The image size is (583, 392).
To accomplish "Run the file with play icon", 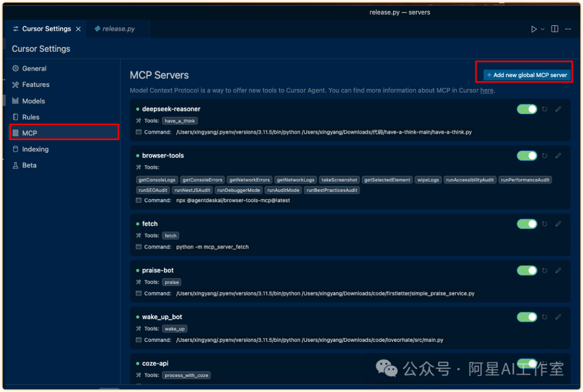I will (533, 29).
